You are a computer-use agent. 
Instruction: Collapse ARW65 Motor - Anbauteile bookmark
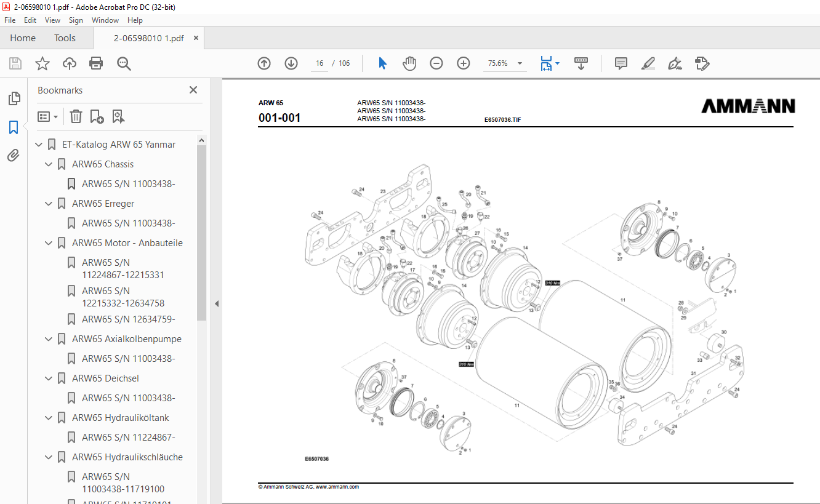[49, 243]
